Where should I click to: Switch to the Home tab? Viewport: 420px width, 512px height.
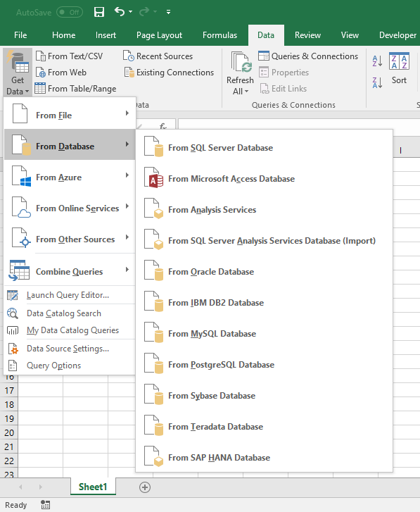[63, 35]
